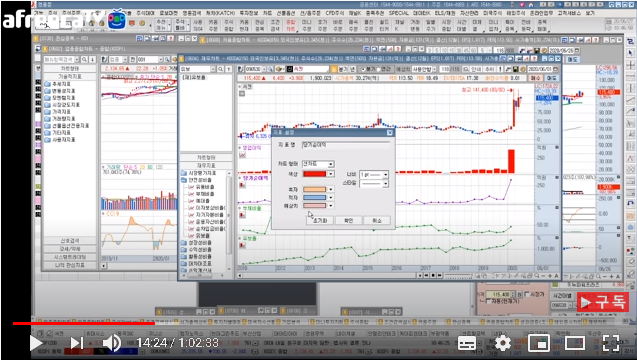
Task: Click the 기술적지표 panel header
Action: click(x=69, y=76)
